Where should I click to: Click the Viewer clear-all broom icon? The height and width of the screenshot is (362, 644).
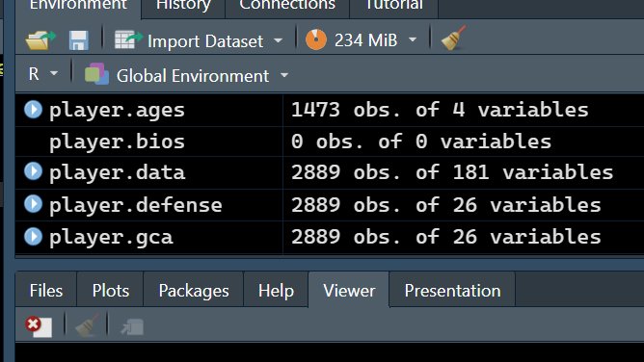(x=87, y=326)
